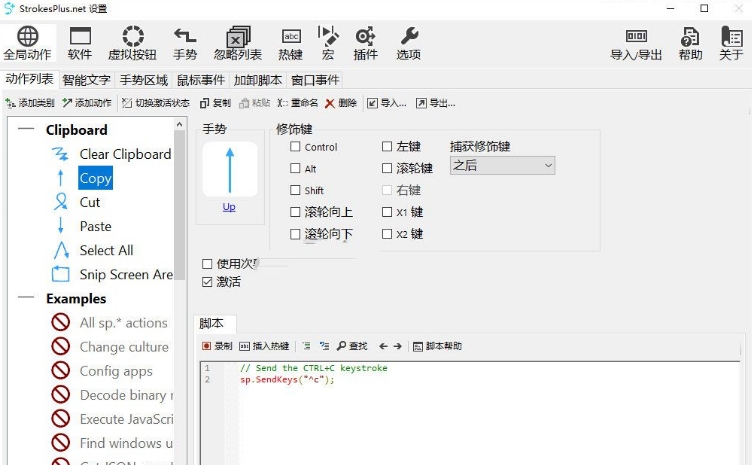Collapse the Examples category
The image size is (752, 465).
tap(26, 298)
